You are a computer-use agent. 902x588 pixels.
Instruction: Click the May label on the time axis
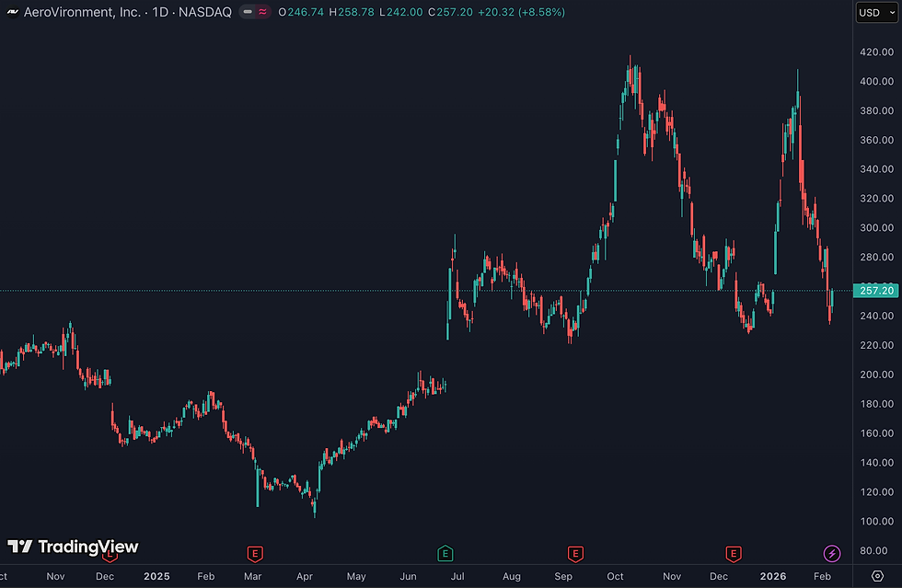(356, 576)
